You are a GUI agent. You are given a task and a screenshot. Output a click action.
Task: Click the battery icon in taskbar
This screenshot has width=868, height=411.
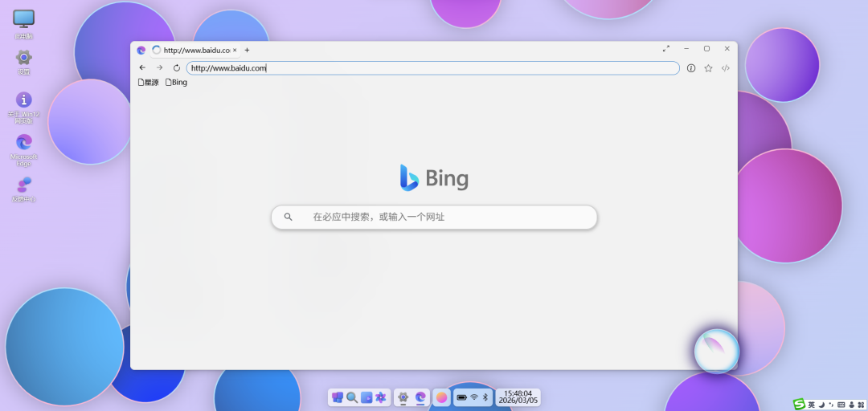coord(461,397)
